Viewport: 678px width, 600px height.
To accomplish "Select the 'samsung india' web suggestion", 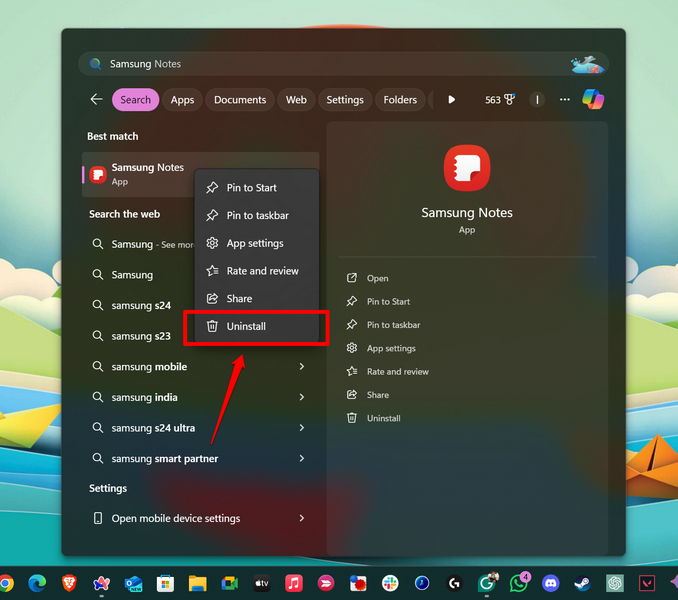I will tap(144, 397).
